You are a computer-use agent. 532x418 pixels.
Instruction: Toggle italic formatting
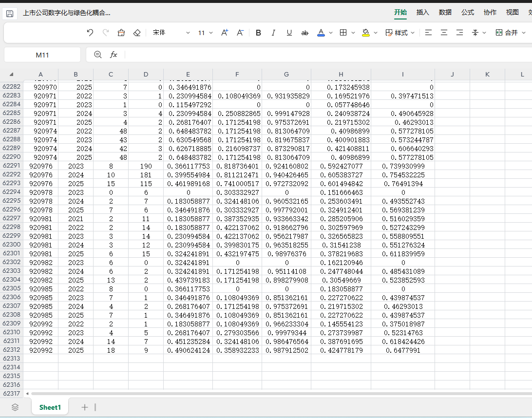tap(273, 33)
